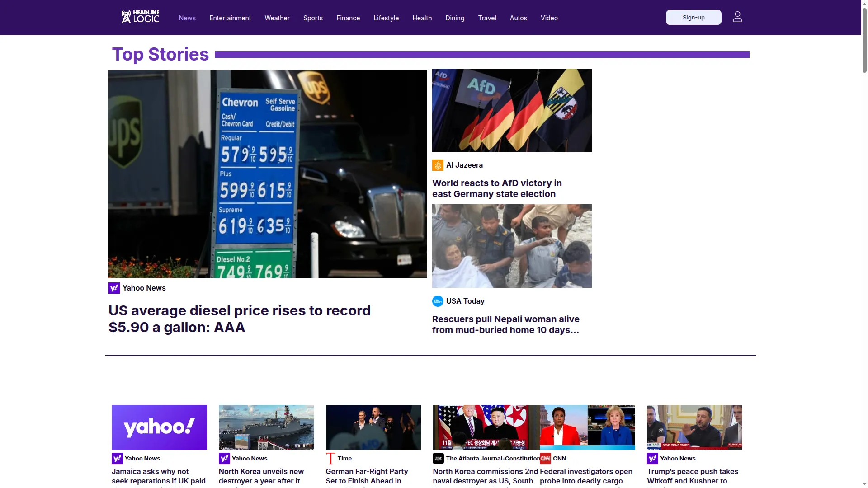Click the Time source name
The height and width of the screenshot is (488, 868).
tap(344, 459)
